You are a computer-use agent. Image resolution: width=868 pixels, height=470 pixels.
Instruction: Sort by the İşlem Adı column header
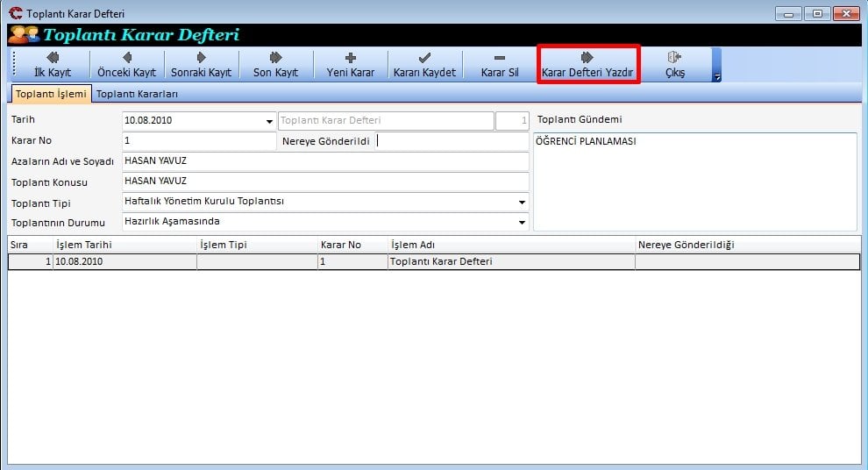[x=510, y=245]
